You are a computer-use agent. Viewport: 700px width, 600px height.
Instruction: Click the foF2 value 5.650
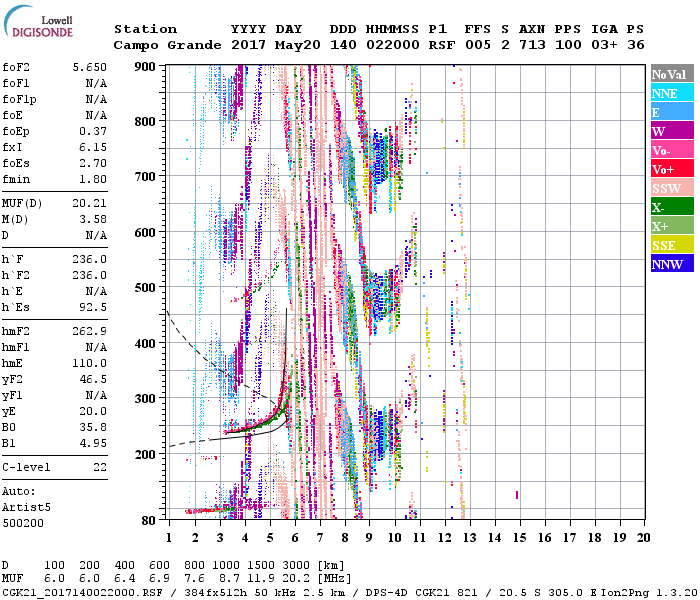tap(90, 66)
